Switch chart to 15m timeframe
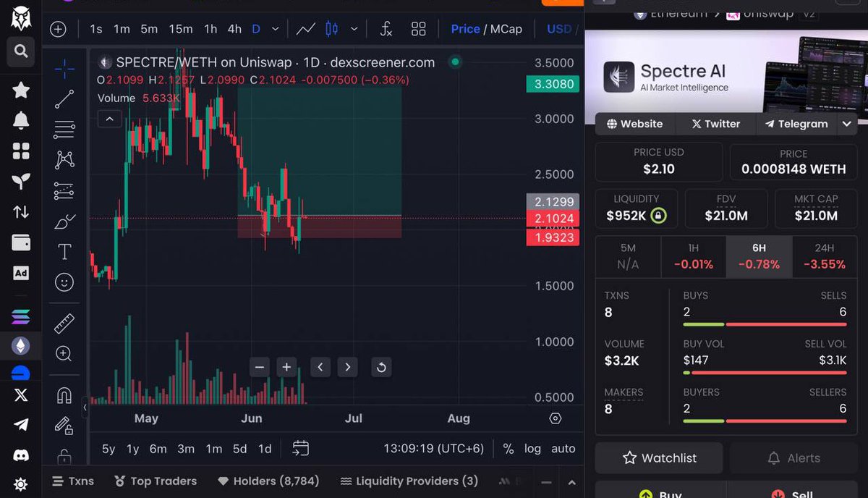Viewport: 868px width, 498px height. tap(181, 29)
